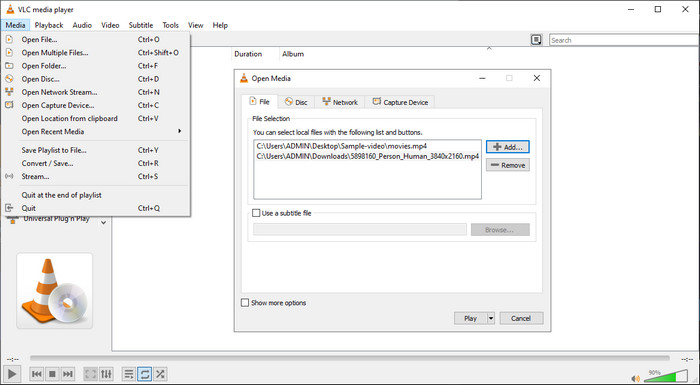Open the Help menu
700x385 pixels.
pos(220,25)
